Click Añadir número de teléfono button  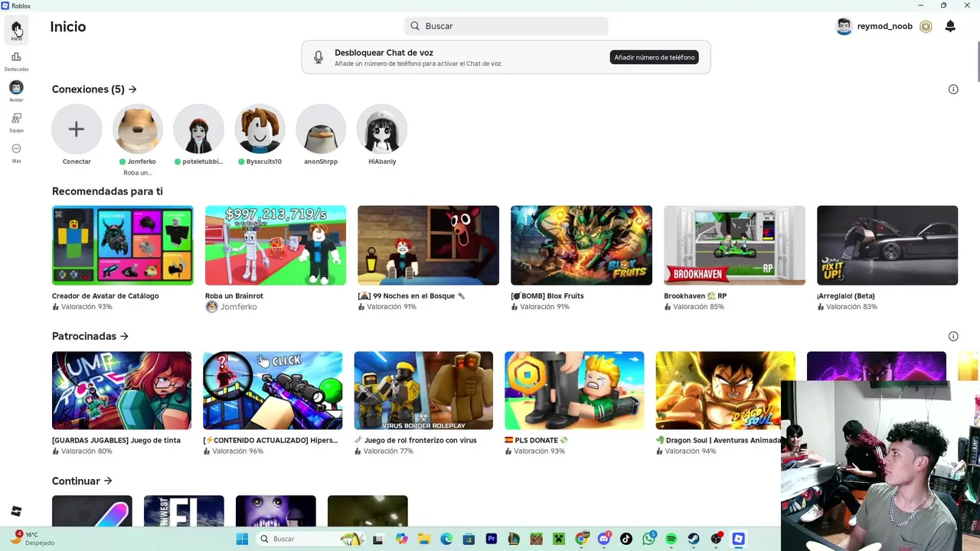655,57
